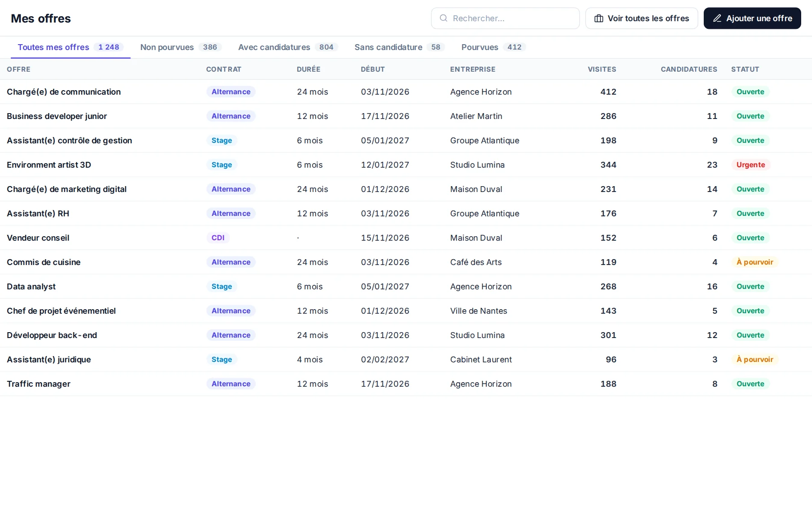The width and height of the screenshot is (812, 512).
Task: Click Urgente status of Environment artist 3D
Action: tap(751, 165)
